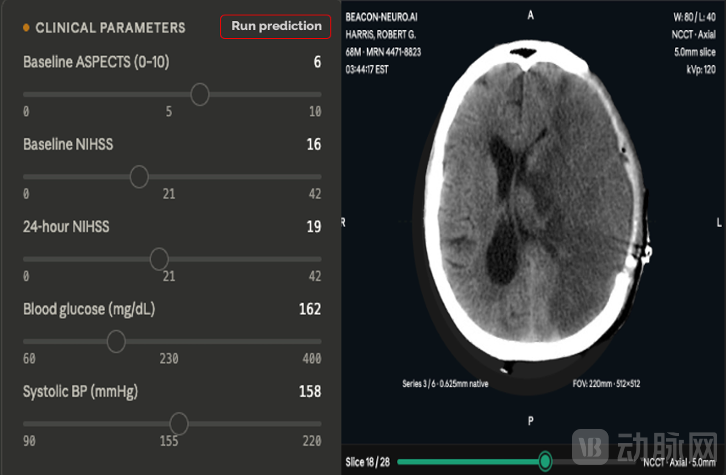Click the watermark logo icon in the corner
Viewport: 727px width, 475px height.
coord(590,447)
